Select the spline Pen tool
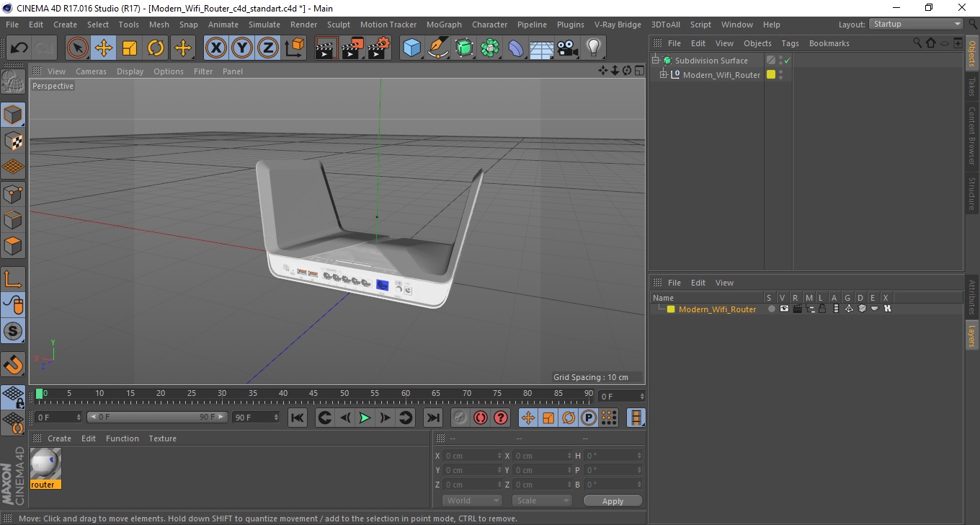 [x=438, y=48]
